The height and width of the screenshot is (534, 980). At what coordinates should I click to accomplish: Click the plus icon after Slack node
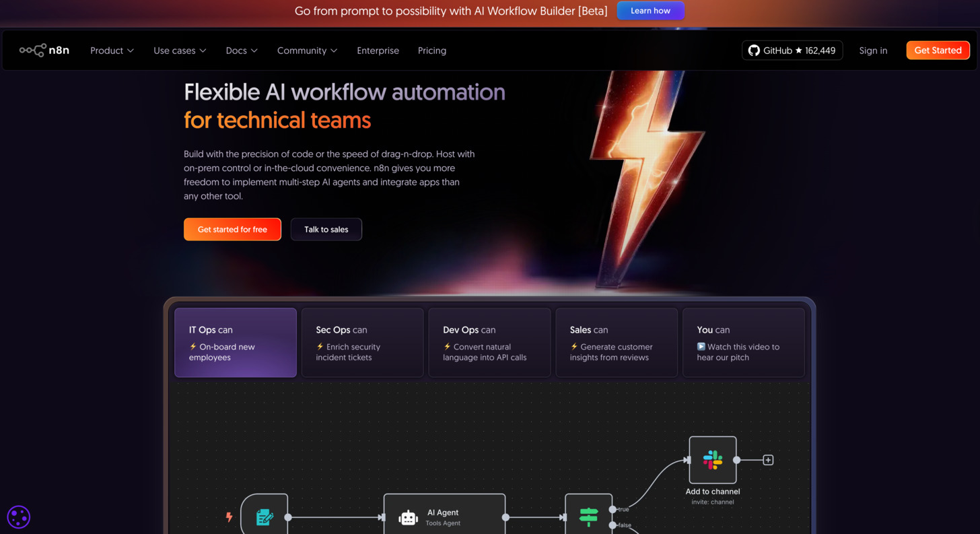(x=768, y=460)
